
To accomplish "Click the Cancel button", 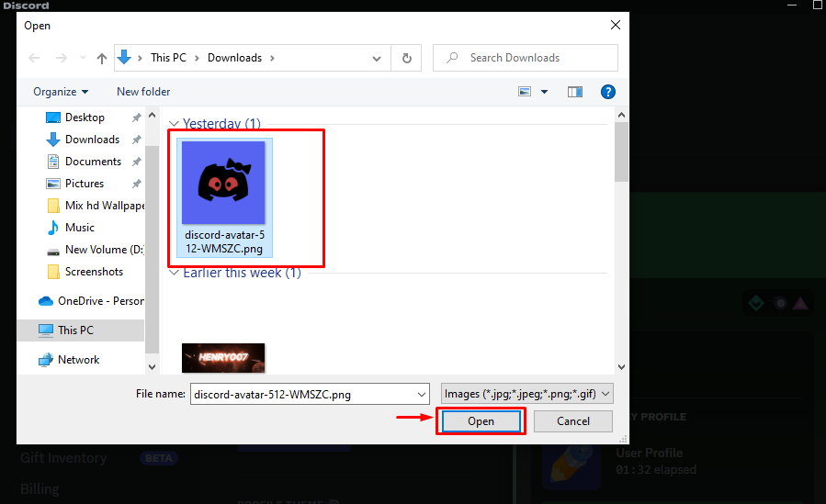I will (x=573, y=421).
